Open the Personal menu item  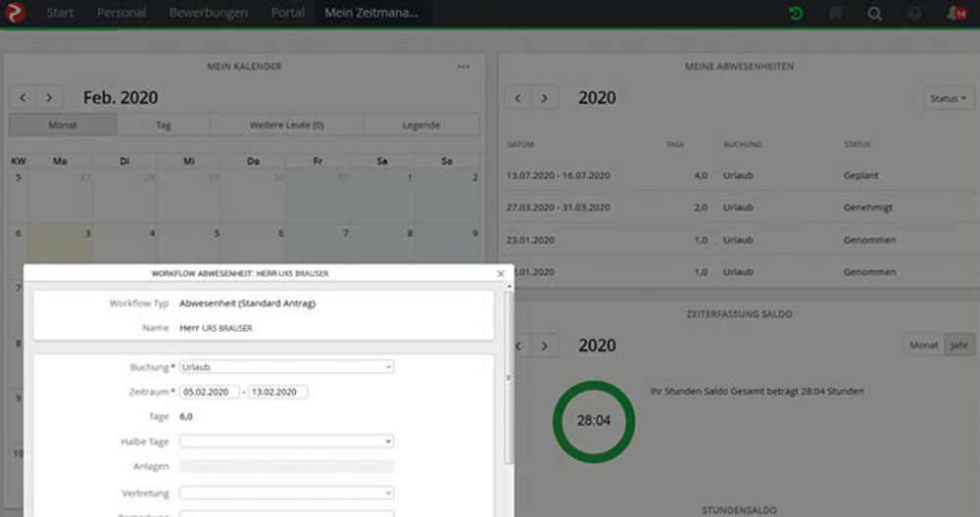pos(122,14)
